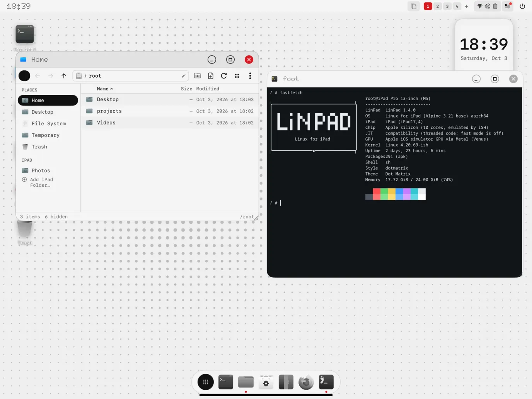
Task: Open the volume control in the top bar
Action: tap(488, 6)
